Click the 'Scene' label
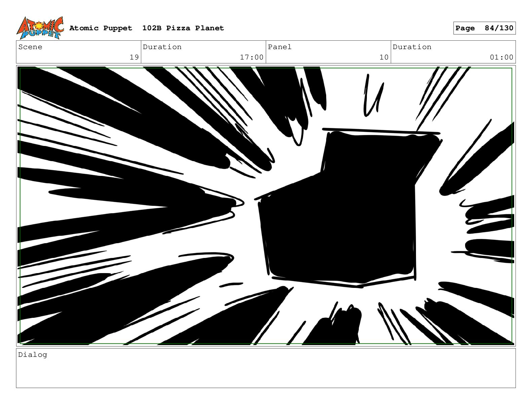 point(30,47)
